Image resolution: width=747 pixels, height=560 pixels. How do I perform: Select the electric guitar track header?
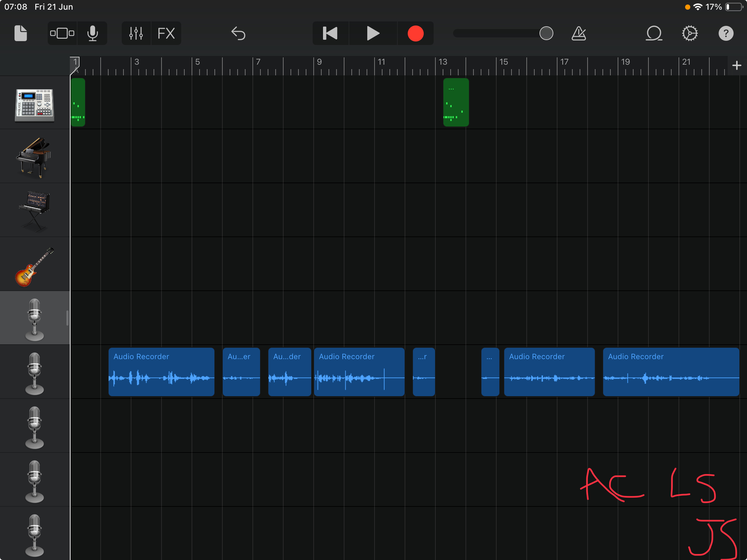35,264
